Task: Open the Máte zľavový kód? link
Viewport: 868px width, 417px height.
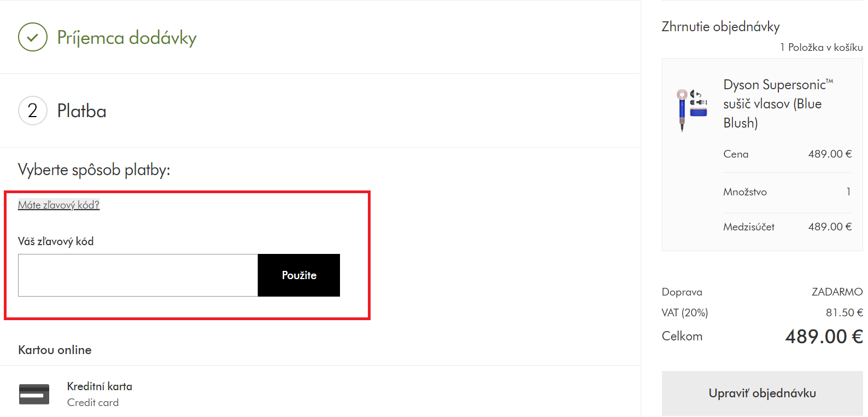Action: 58,205
